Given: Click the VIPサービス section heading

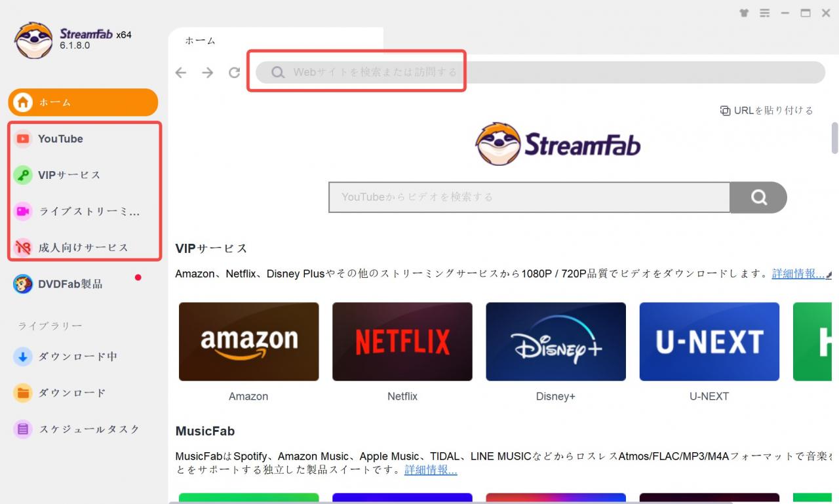Looking at the screenshot, I should (211, 248).
